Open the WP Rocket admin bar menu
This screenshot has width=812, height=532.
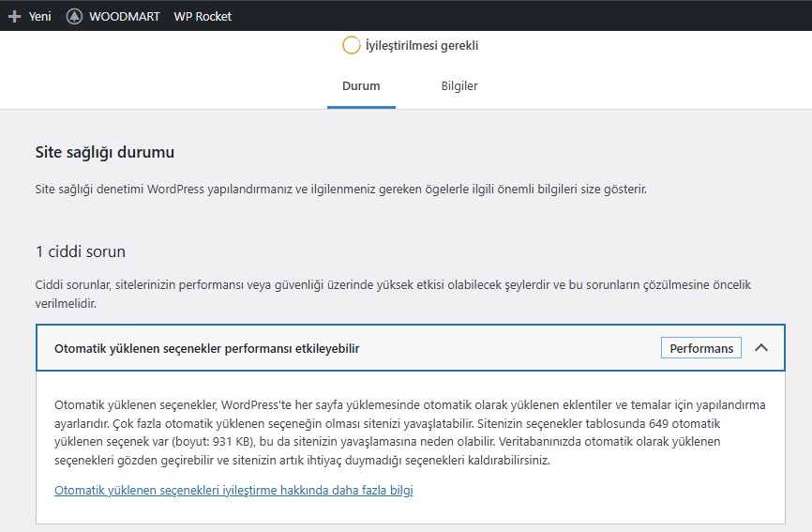(x=203, y=17)
